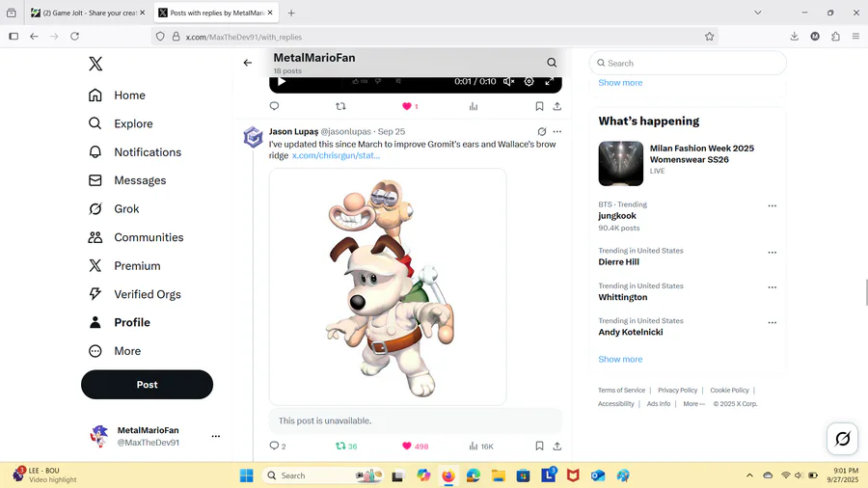Play the video in top post

pos(282,82)
